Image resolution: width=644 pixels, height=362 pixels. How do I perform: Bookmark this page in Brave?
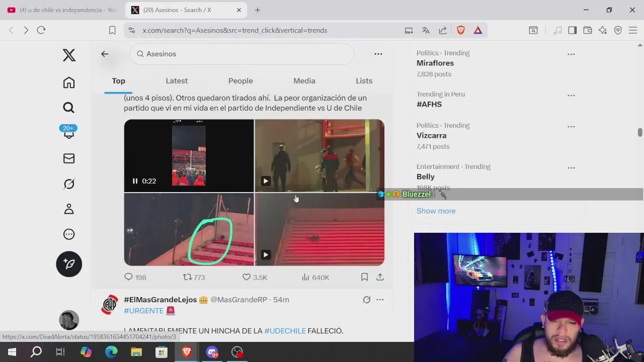(x=112, y=30)
